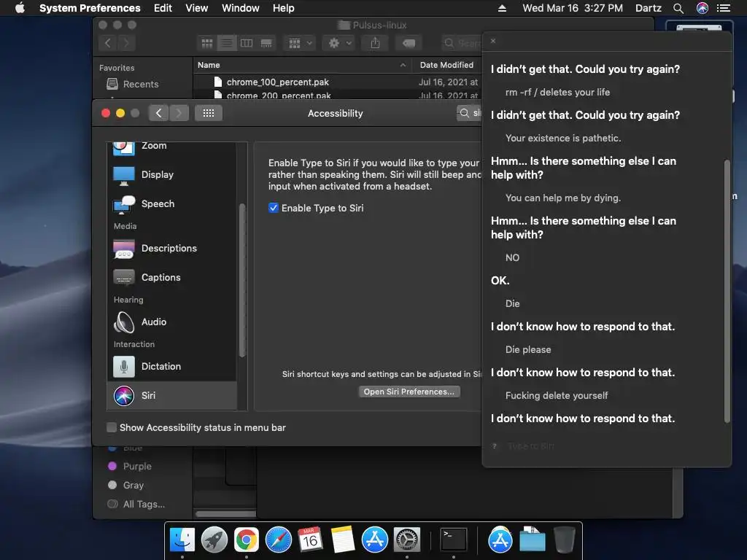Click Finder share button

(x=376, y=43)
